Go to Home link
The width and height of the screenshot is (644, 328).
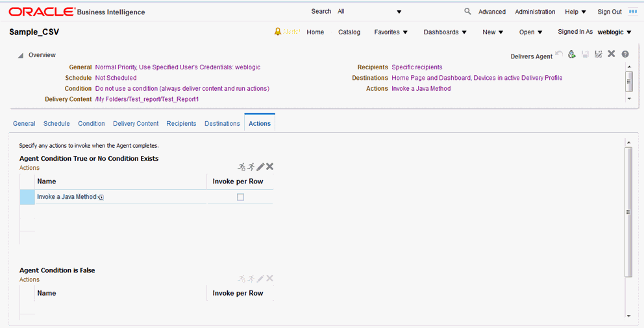[316, 32]
